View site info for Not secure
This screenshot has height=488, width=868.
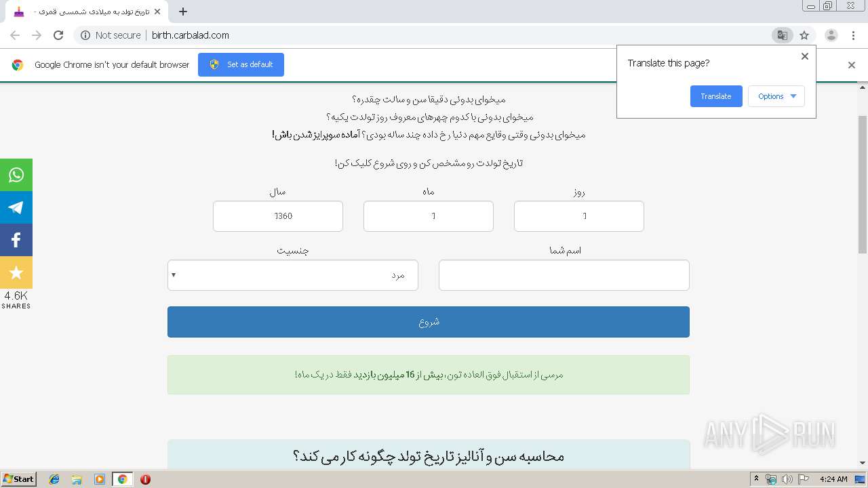point(111,35)
